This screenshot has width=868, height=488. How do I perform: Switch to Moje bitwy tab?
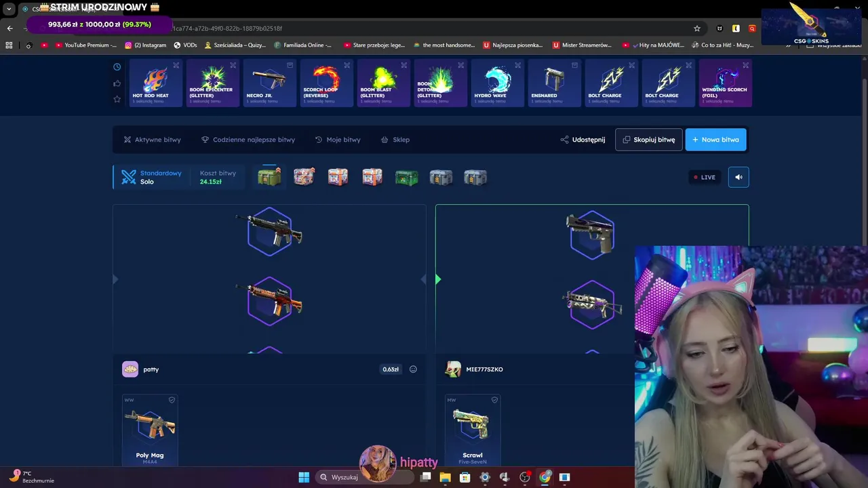(x=338, y=140)
